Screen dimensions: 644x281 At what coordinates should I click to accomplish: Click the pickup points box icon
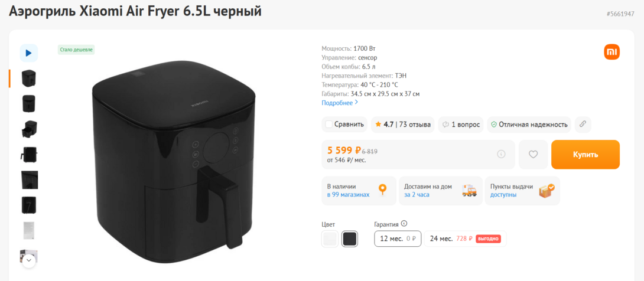(547, 191)
